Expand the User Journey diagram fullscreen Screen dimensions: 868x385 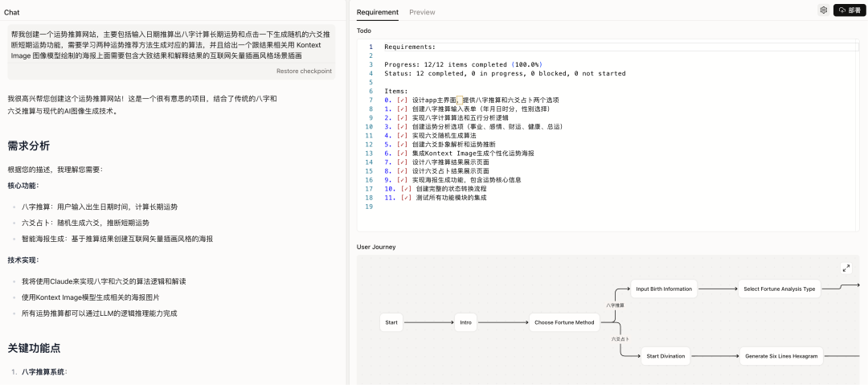[x=845, y=268]
